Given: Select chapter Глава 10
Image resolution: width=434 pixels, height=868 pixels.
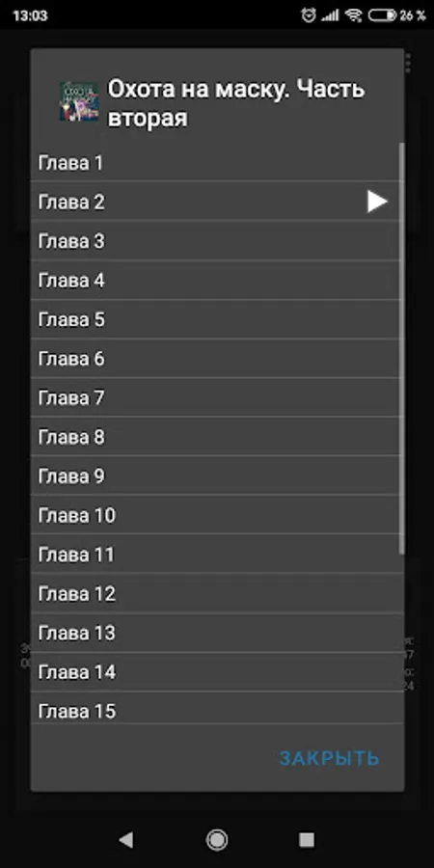Looking at the screenshot, I should 217,515.
